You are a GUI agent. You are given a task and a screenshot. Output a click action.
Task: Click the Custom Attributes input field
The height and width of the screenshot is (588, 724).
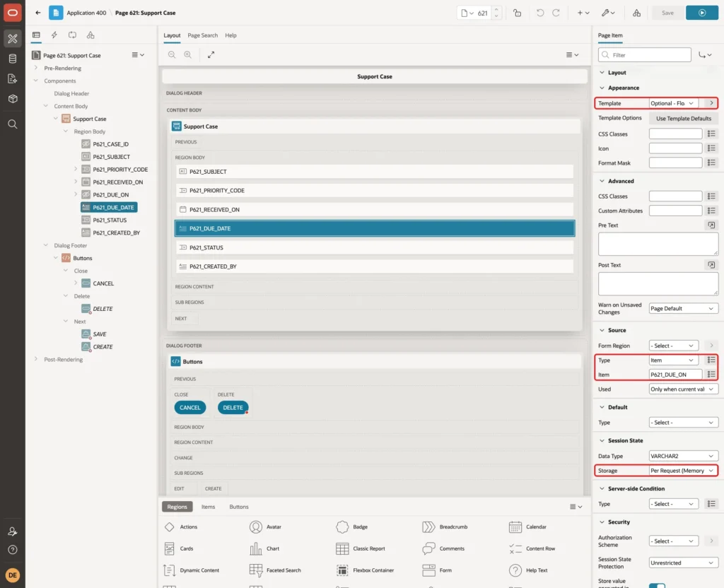675,211
